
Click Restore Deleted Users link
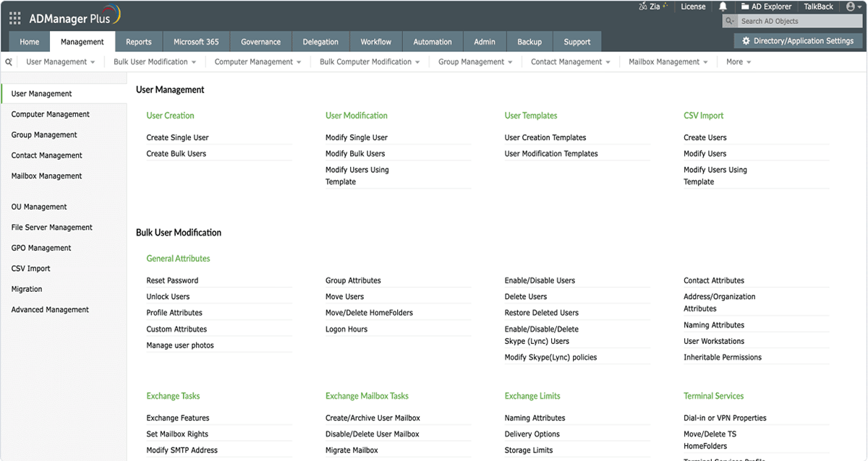pos(542,313)
